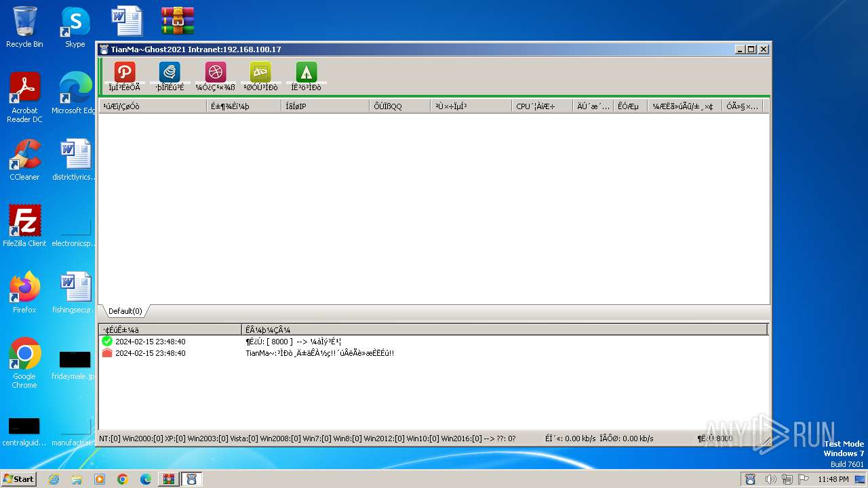
Task: Click the log event column header
Action: click(x=505, y=329)
